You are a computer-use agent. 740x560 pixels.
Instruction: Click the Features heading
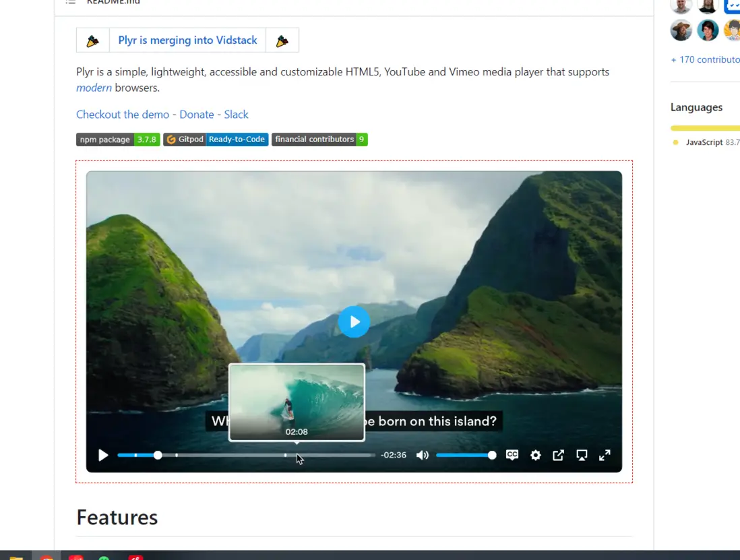pyautogui.click(x=117, y=518)
